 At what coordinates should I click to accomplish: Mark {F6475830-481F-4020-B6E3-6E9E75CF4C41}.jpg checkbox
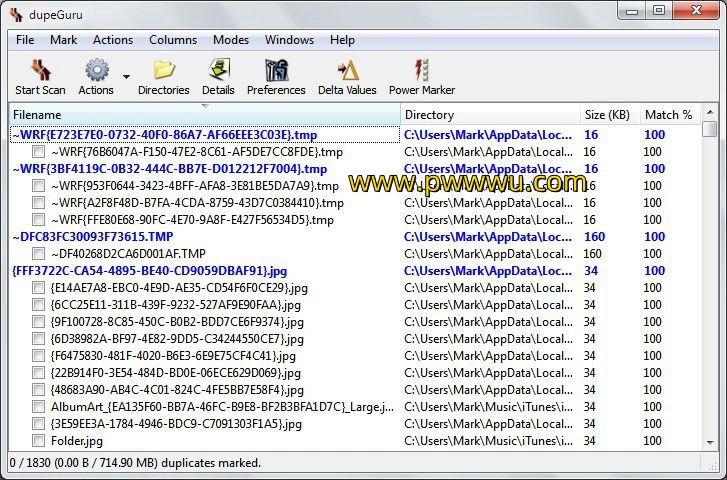click(38, 356)
